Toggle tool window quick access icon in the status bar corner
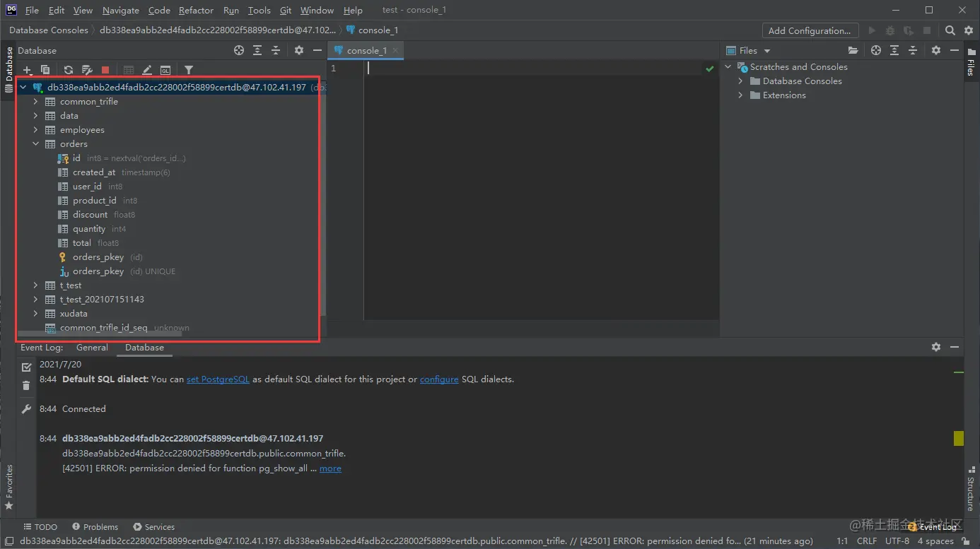The image size is (980, 549). [x=8, y=541]
